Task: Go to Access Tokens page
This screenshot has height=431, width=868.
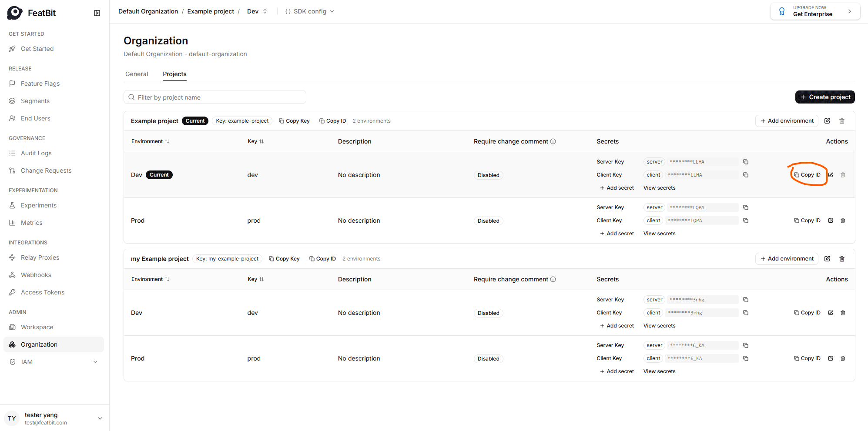Action: point(54,292)
